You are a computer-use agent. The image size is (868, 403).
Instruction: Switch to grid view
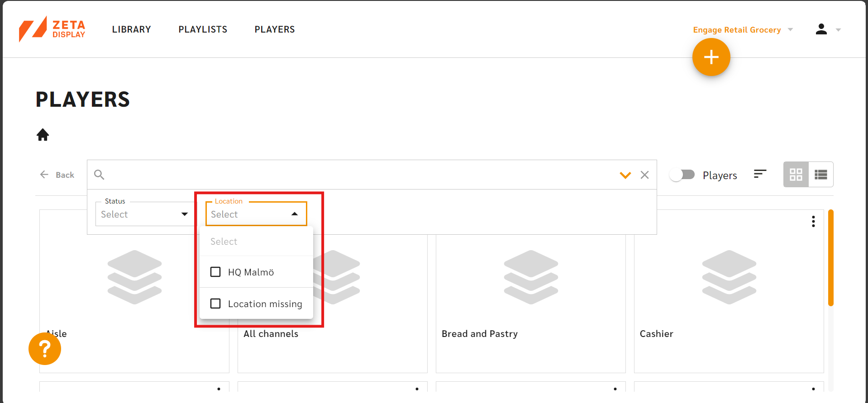click(796, 175)
